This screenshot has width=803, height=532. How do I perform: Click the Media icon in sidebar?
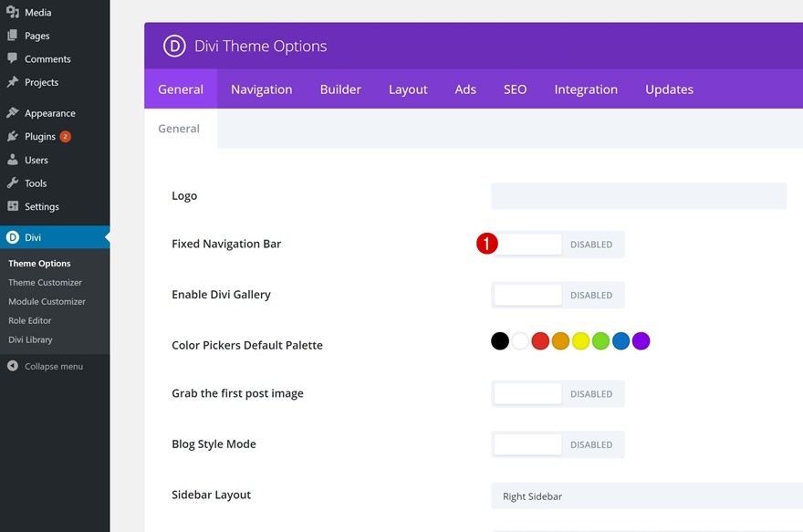(13, 13)
